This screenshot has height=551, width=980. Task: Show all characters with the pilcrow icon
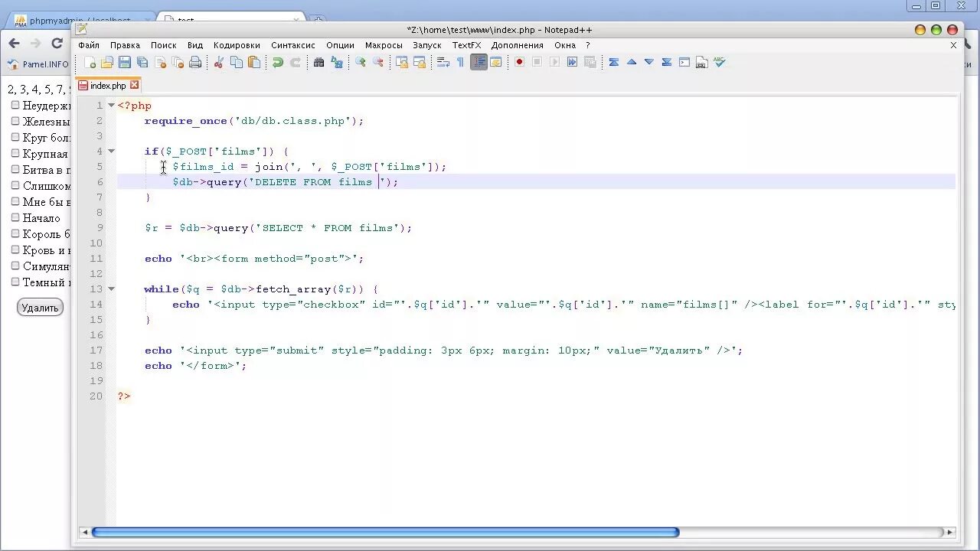coord(460,63)
